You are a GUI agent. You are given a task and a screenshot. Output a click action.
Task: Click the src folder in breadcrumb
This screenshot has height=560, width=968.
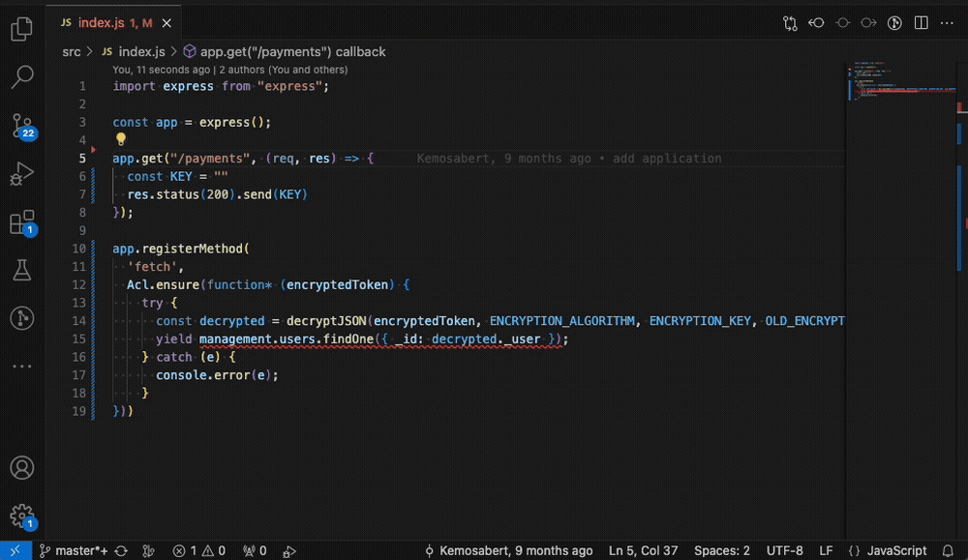coord(72,51)
